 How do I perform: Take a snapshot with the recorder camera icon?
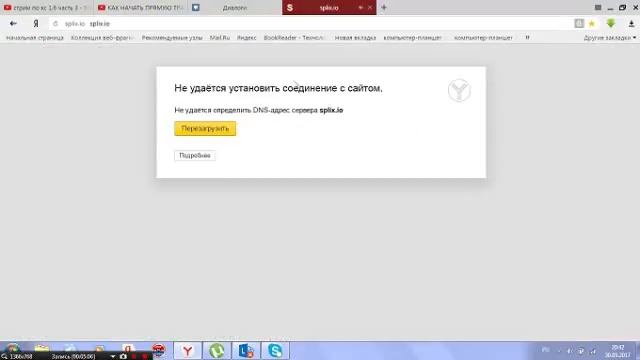(x=123, y=356)
